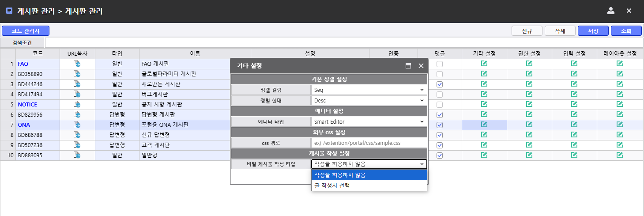
Task: Click the 타입 column header
Action: coord(117,53)
